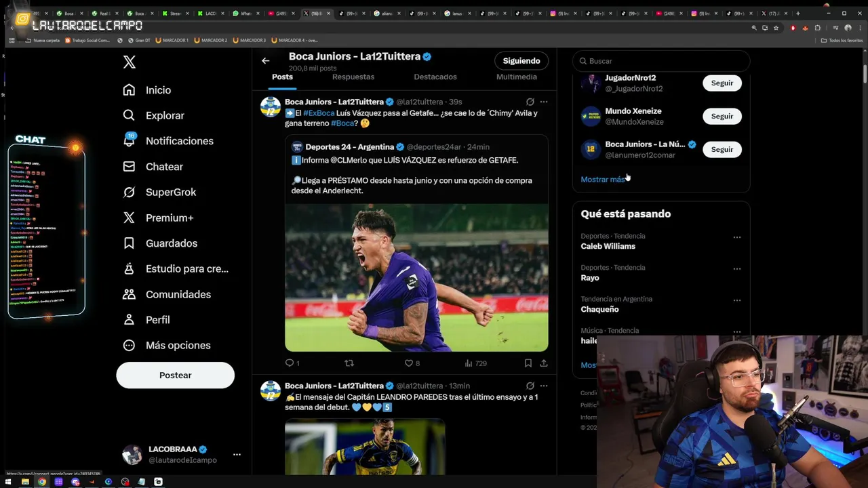The height and width of the screenshot is (488, 868).
Task: Open options for Chaqueño trend
Action: [737, 300]
